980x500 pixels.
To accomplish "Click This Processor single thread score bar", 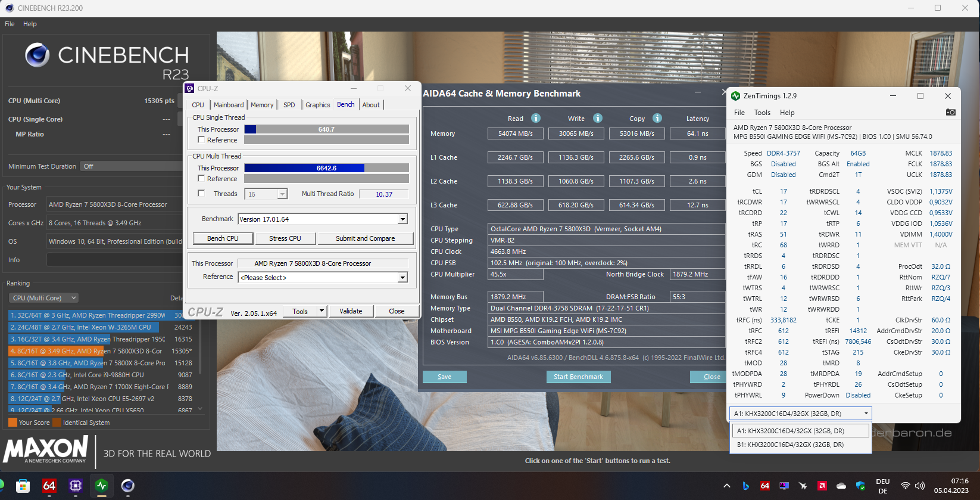I will (326, 129).
